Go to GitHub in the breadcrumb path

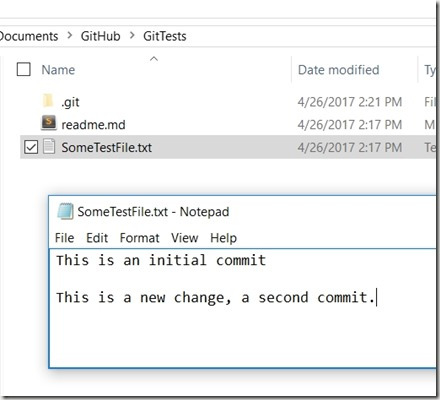[x=100, y=36]
